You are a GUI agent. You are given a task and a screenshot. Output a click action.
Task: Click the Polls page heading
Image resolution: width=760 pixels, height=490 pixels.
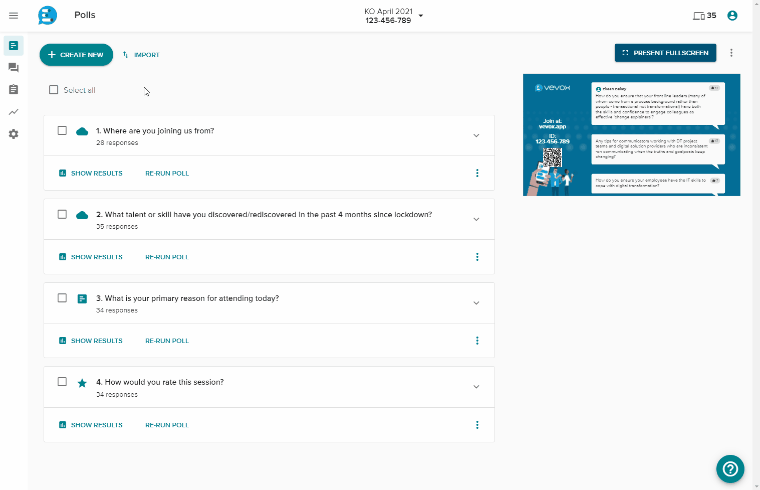click(x=85, y=15)
